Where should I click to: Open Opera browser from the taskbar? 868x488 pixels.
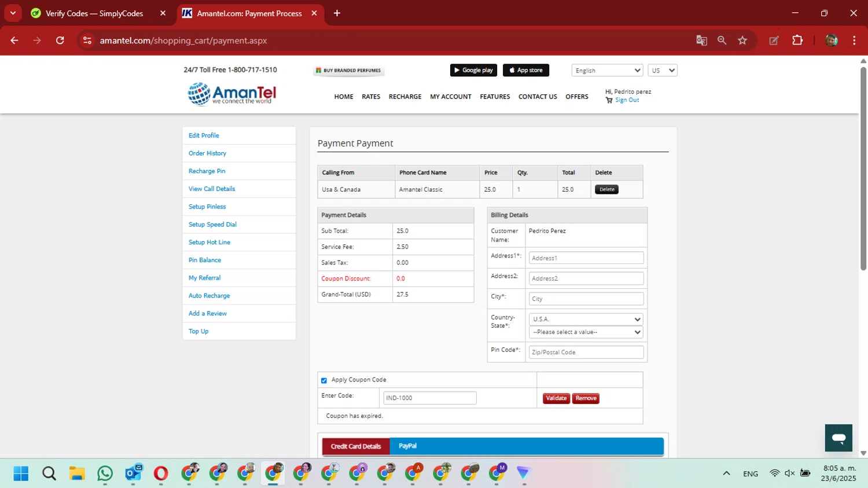[161, 474]
